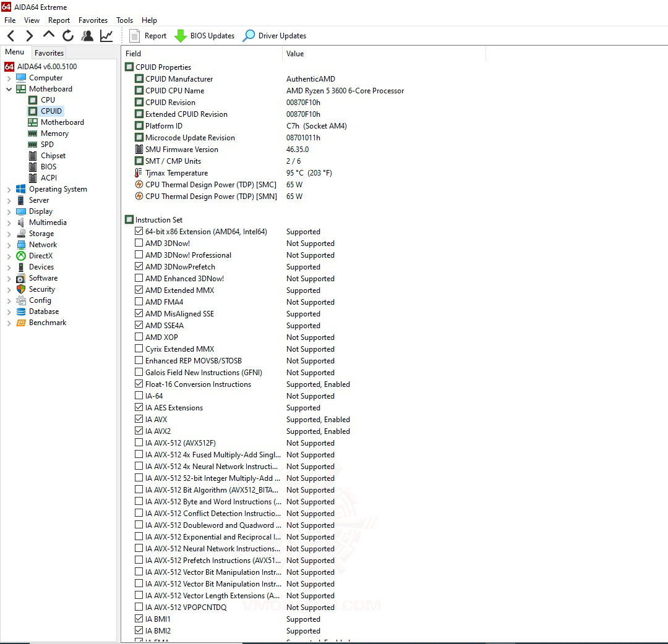Screen dimensions: 668x644
Task: Toggle the Float-16 Conversion Instructions checkbox
Action: (x=139, y=384)
